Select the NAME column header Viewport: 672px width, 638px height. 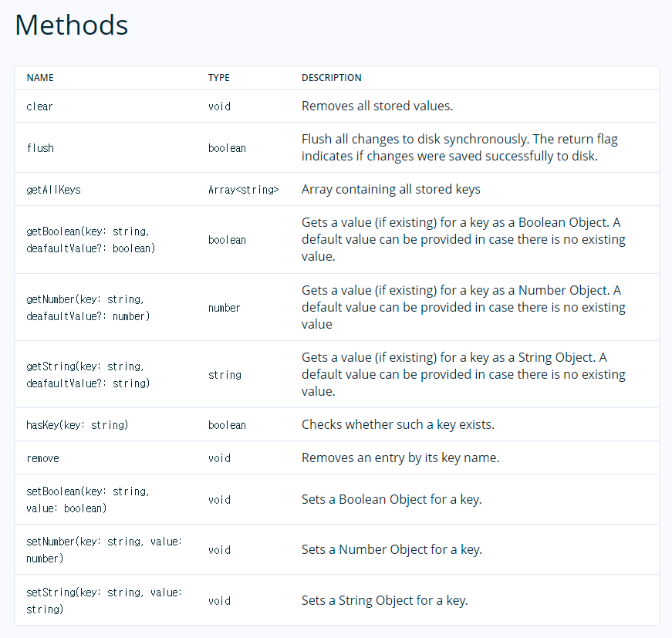(x=40, y=78)
